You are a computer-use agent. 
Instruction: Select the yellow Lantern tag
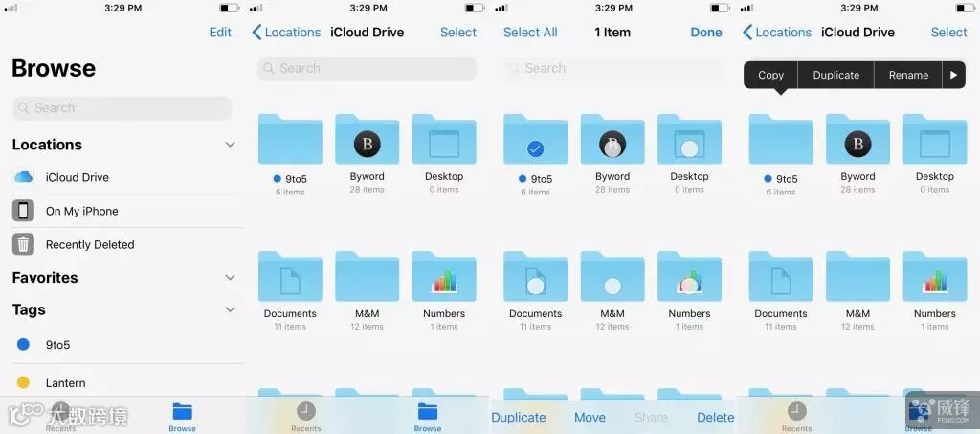tap(122, 382)
